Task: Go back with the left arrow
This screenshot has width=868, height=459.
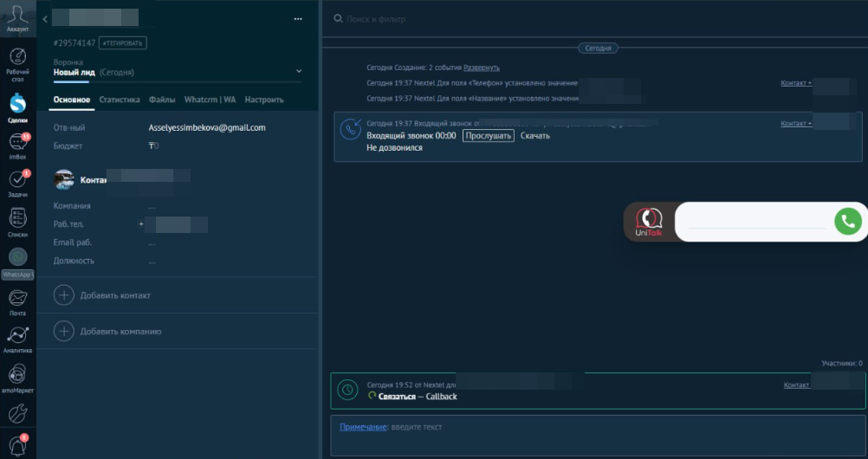Action: 45,19
